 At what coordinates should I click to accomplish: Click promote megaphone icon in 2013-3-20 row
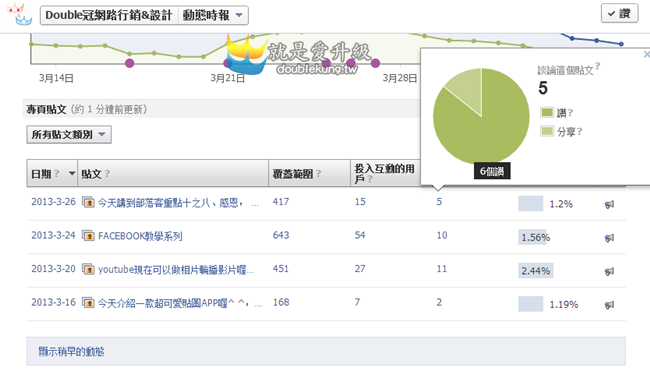pos(609,271)
